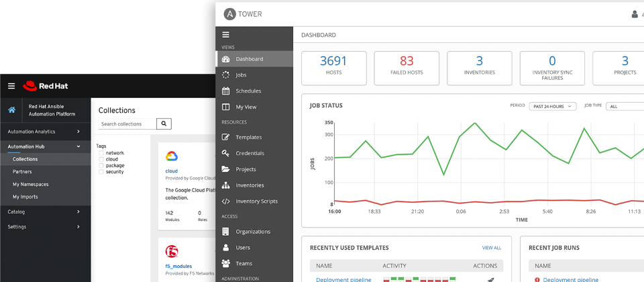Image resolution: width=644 pixels, height=282 pixels.
Task: Select Jobs in Tower sidebar
Action: pyautogui.click(x=254, y=75)
